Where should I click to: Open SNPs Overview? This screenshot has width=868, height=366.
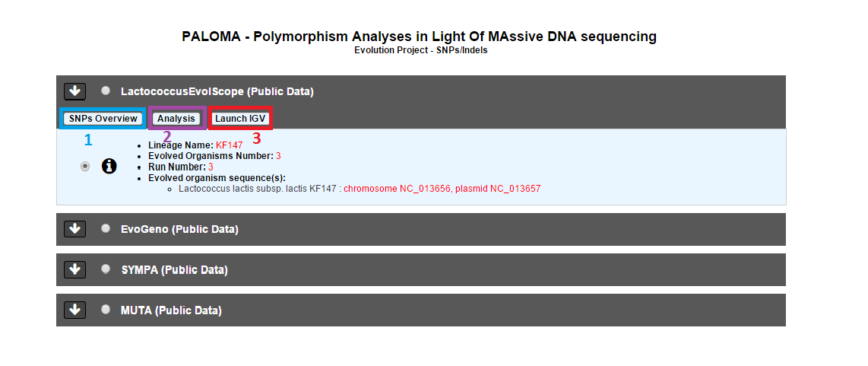[103, 118]
